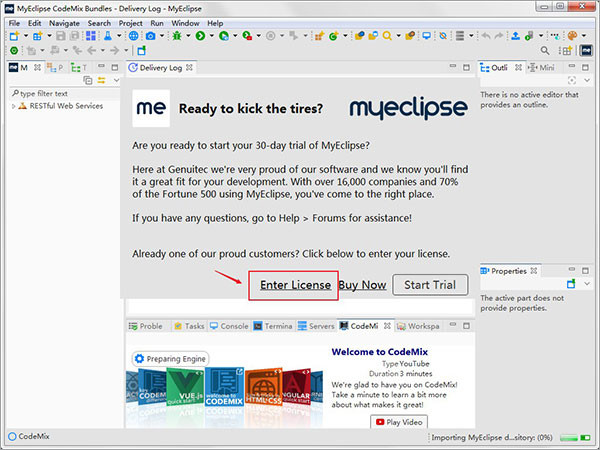Open the Navigate menu
600x450 pixels.
pos(64,22)
